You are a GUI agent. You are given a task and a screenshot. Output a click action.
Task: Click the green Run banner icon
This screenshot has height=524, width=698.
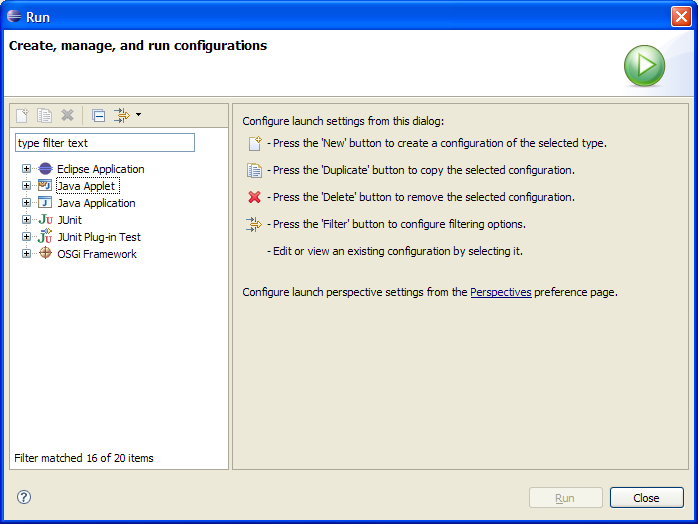(x=644, y=65)
